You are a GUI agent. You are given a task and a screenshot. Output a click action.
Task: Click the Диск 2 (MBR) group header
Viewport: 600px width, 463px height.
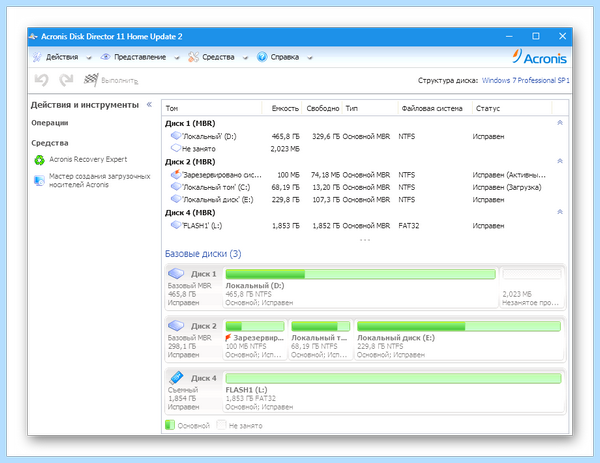coord(190,161)
